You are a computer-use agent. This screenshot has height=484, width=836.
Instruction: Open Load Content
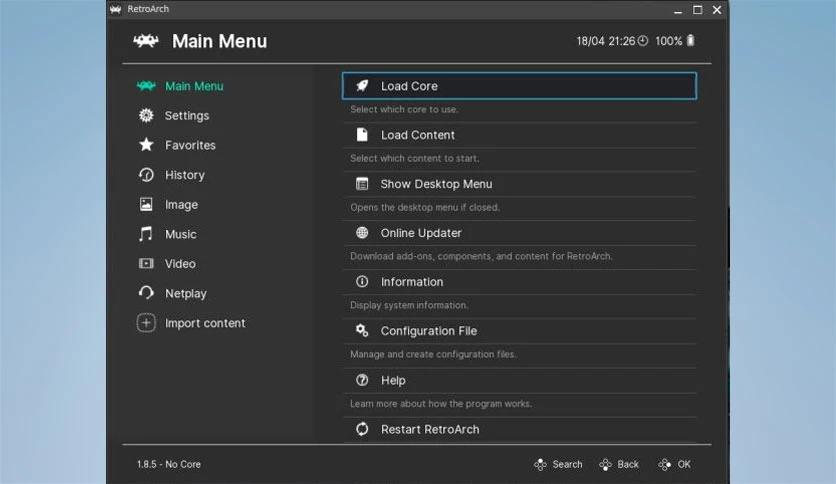point(519,135)
